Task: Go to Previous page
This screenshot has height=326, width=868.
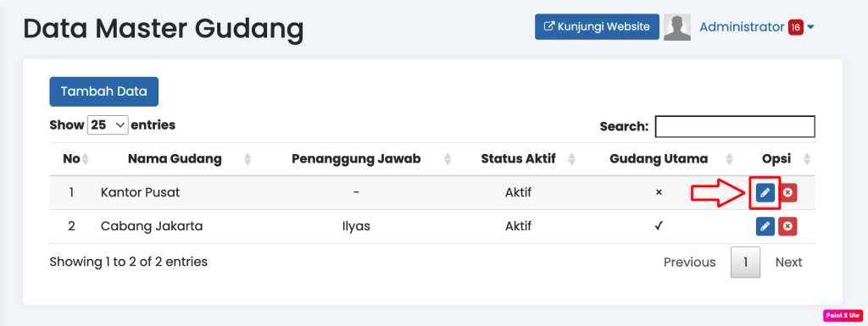Action: [x=690, y=262]
